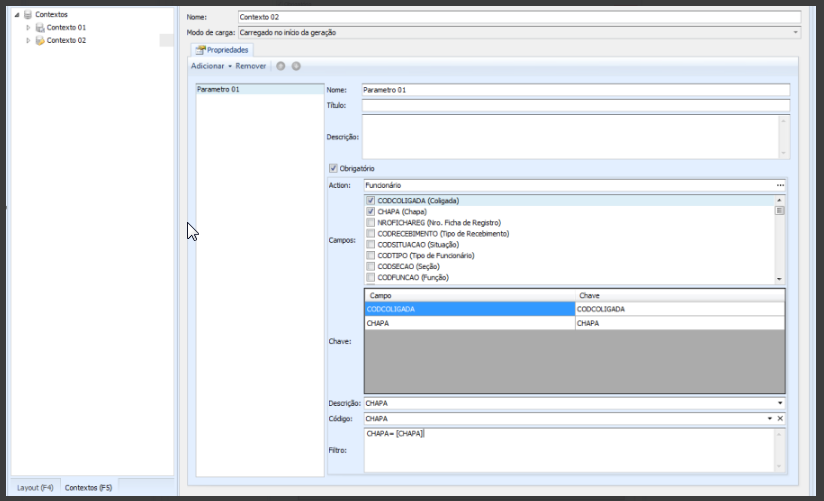Click the Contextos root database icon
This screenshot has width=824, height=501.
(x=28, y=15)
